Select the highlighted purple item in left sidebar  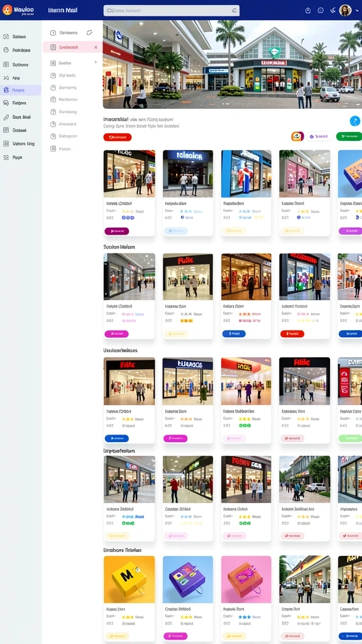[x=21, y=90]
